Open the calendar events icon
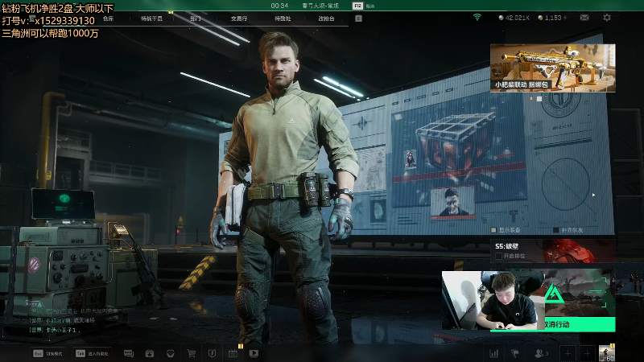This screenshot has width=644, height=362. click(x=233, y=353)
